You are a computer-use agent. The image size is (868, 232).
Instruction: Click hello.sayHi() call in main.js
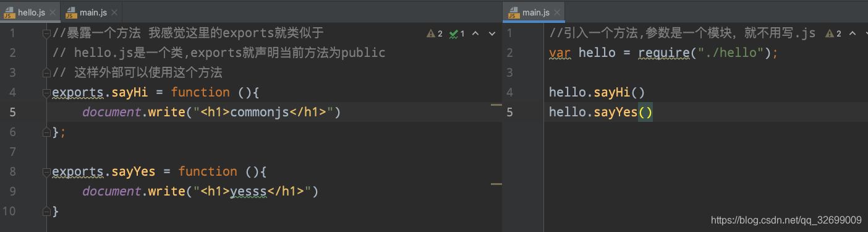tap(597, 92)
